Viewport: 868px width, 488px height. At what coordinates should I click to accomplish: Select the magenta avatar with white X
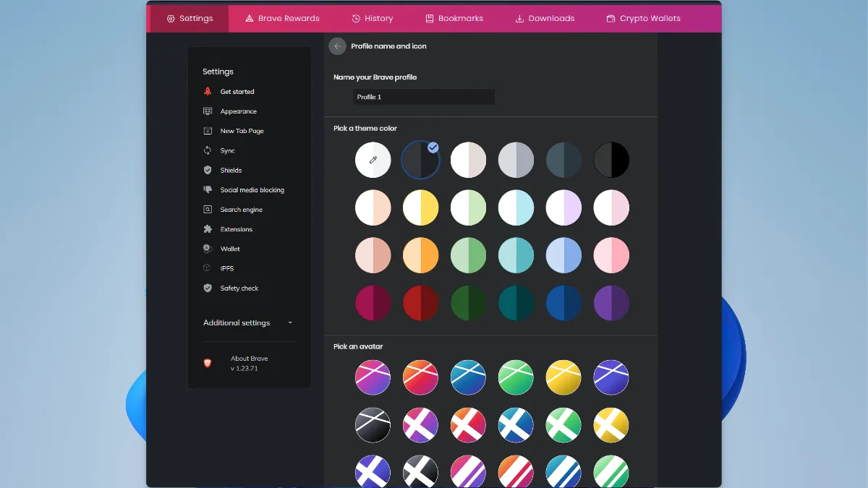[421, 425]
